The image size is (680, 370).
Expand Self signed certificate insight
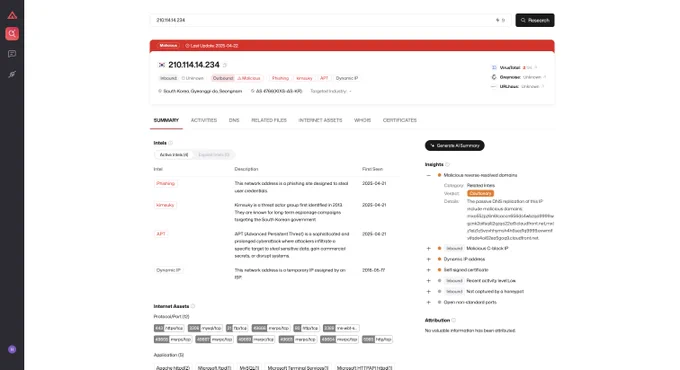pyautogui.click(x=428, y=270)
